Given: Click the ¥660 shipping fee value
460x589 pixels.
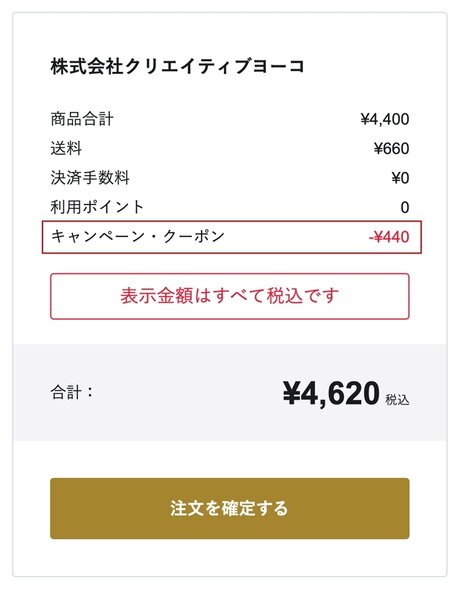Looking at the screenshot, I should click(391, 149).
